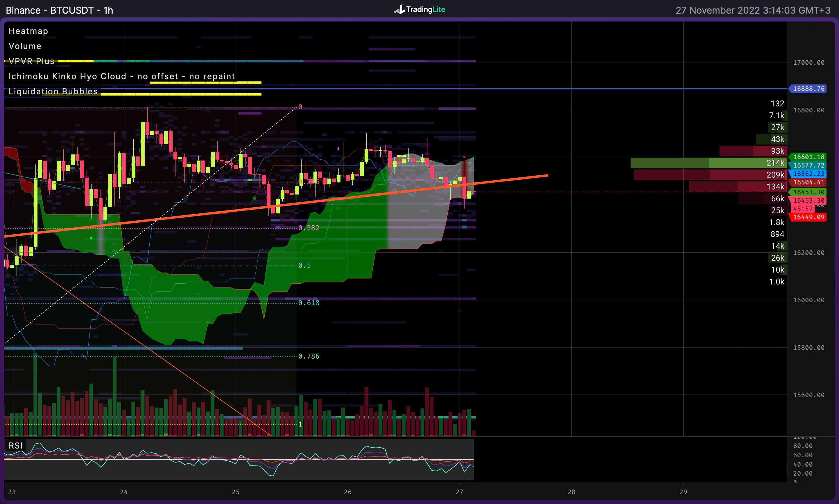Select the 16888.76 blue price line label
The image size is (839, 504).
coord(807,89)
